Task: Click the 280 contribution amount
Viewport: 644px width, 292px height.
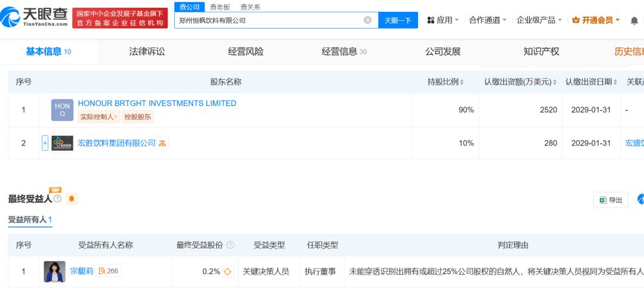Action: click(x=551, y=143)
